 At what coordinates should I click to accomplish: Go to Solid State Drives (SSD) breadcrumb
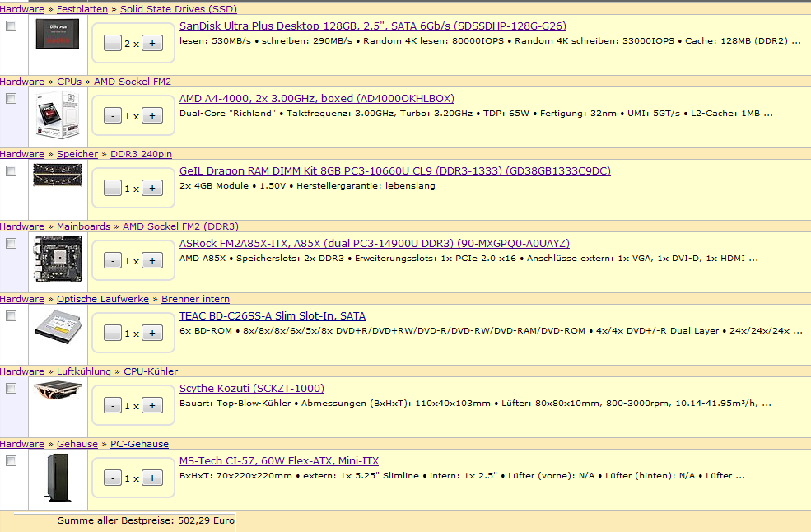tap(179, 9)
